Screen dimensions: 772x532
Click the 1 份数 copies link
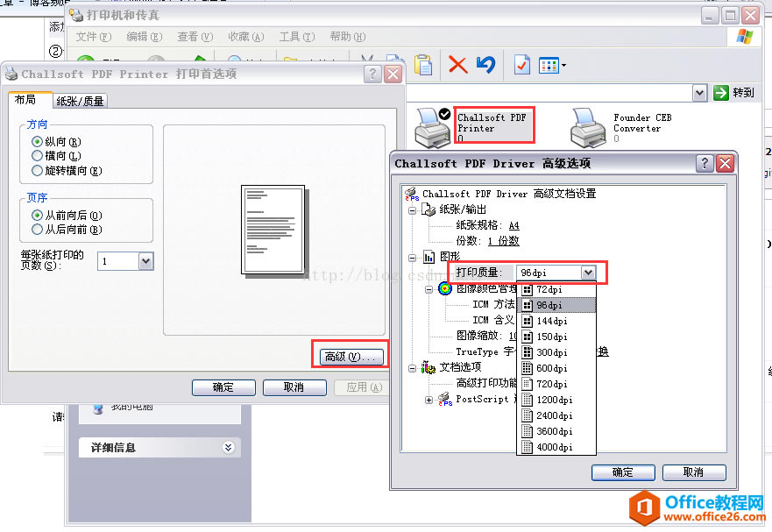pyautogui.click(x=503, y=241)
